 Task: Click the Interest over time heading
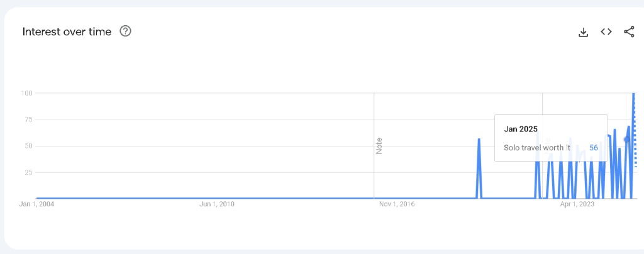point(67,31)
